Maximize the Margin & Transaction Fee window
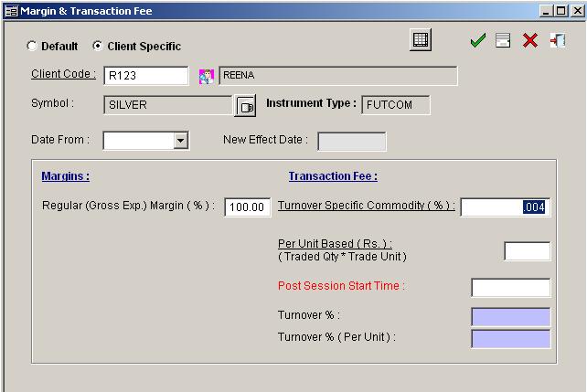This screenshot has width=587, height=392. tap(559, 11)
